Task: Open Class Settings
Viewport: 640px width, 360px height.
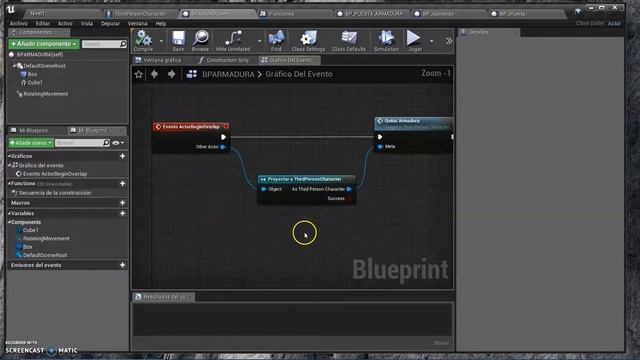Action: [308, 40]
